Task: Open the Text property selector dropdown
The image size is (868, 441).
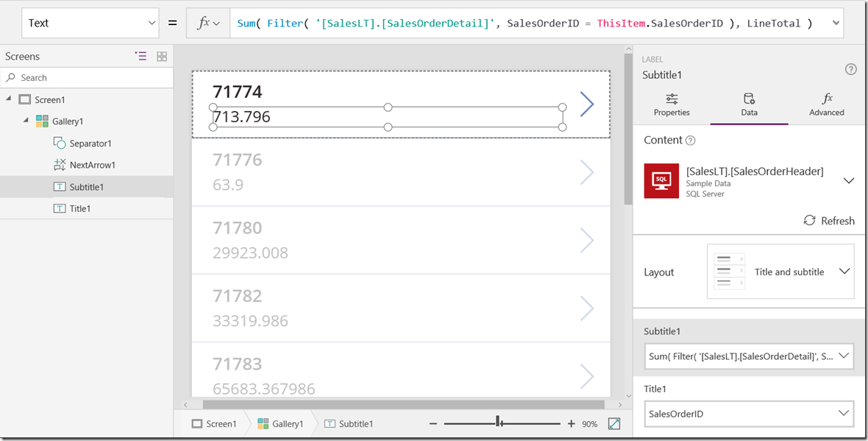Action: click(x=90, y=23)
